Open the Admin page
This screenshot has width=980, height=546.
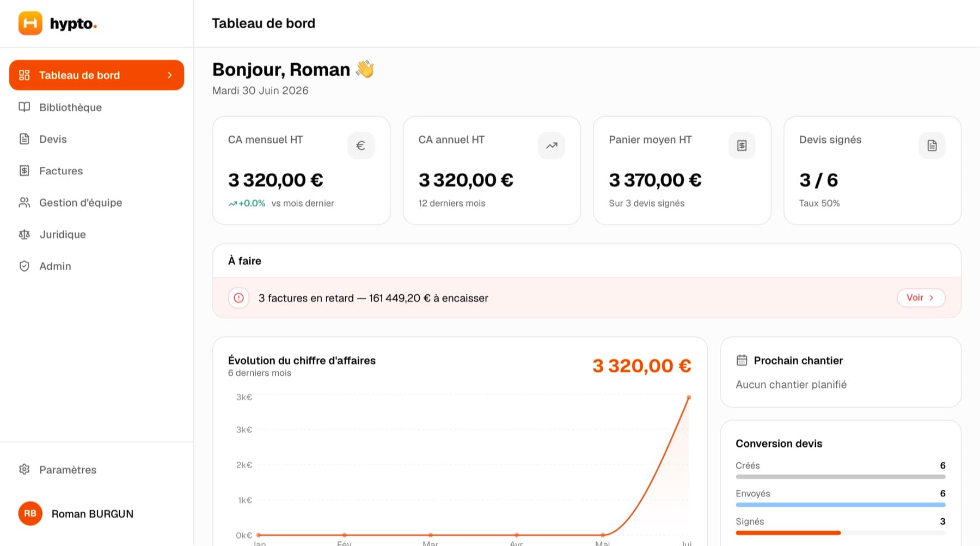point(97,266)
